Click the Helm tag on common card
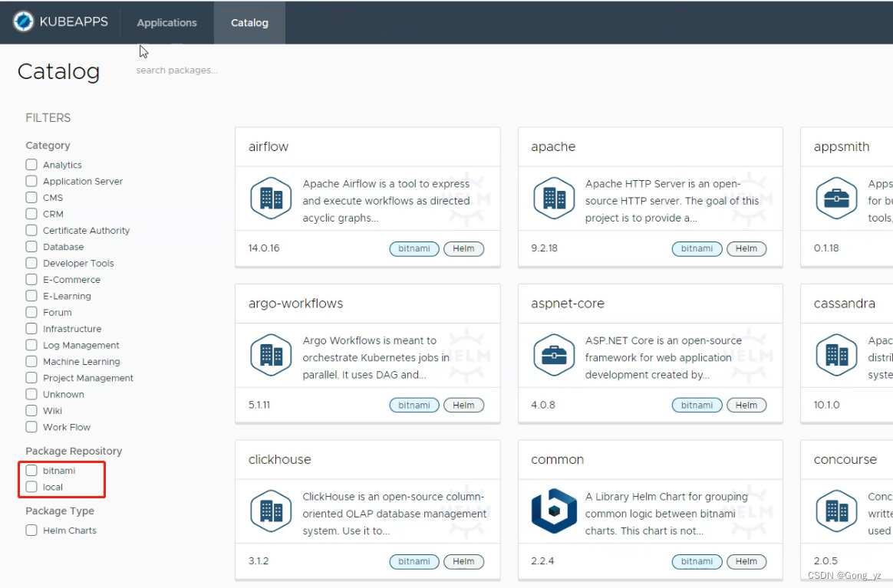This screenshot has height=588, width=893. [x=746, y=561]
